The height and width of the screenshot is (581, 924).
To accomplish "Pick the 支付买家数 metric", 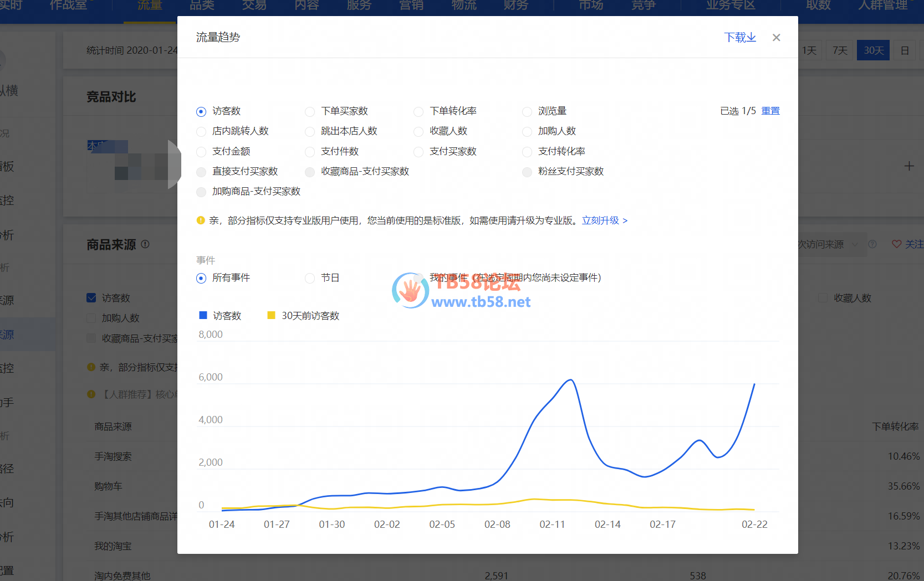I will click(x=418, y=152).
